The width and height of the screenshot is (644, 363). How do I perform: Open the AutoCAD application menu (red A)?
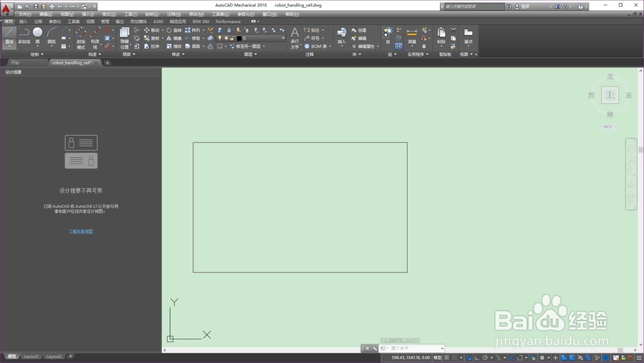point(6,8)
